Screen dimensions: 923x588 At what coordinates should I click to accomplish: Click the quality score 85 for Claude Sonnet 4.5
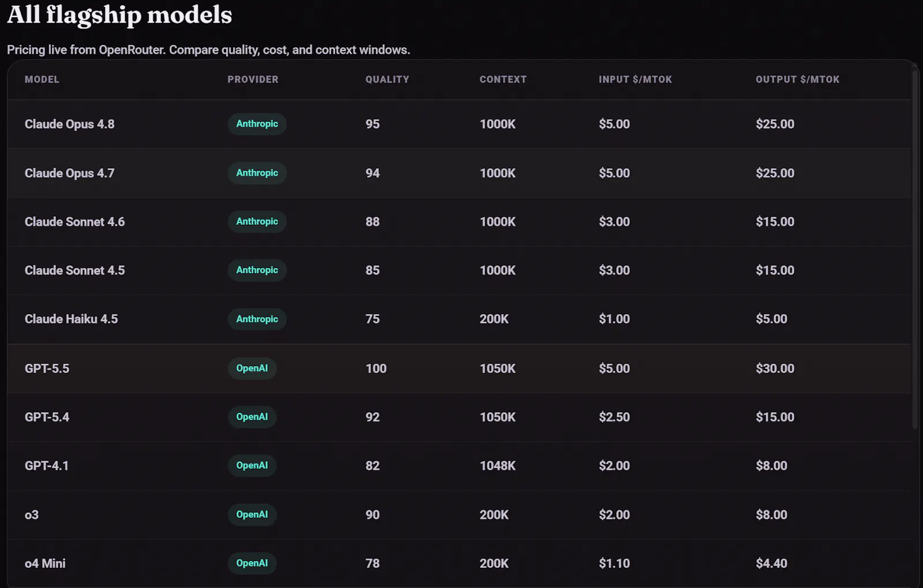pos(373,270)
